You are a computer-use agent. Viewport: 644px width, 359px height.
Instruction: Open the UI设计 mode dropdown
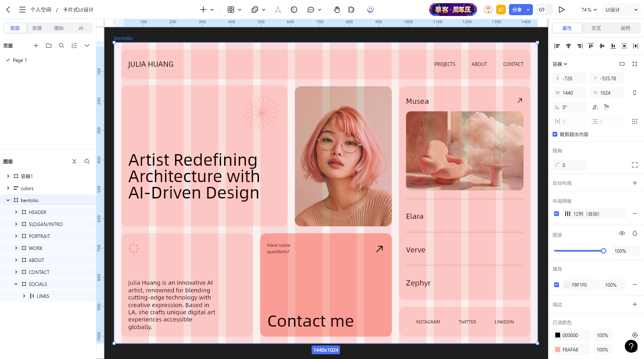622,10
